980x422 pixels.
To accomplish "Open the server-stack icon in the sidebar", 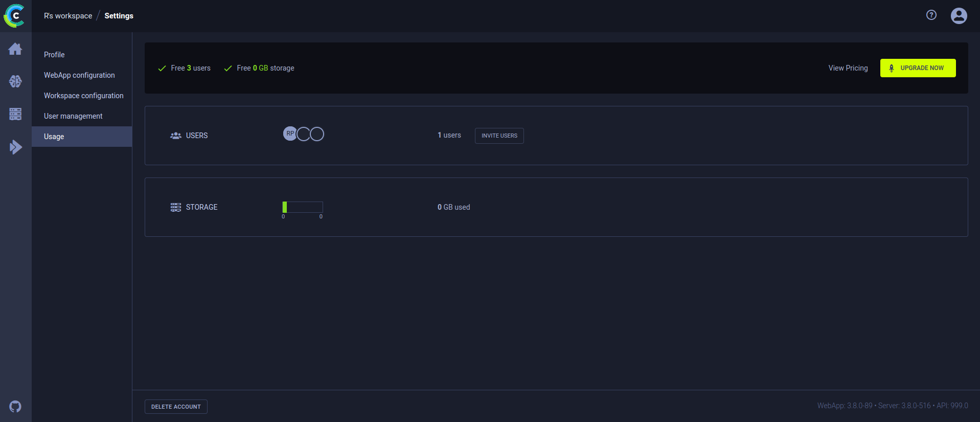I will [15, 114].
